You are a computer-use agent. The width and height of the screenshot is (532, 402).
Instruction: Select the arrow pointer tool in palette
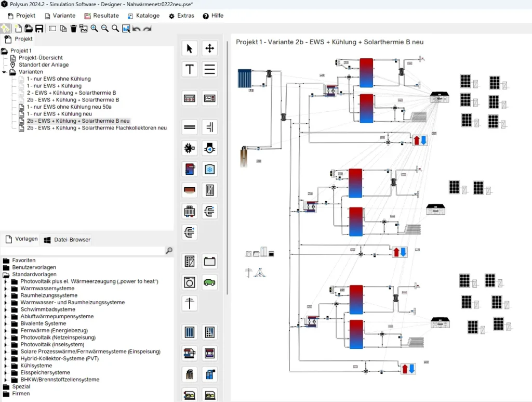189,48
